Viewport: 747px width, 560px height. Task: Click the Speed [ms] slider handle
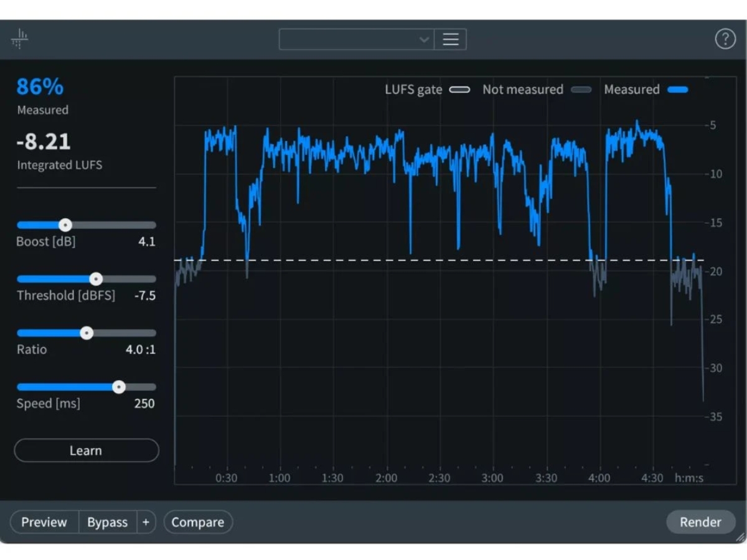point(119,387)
